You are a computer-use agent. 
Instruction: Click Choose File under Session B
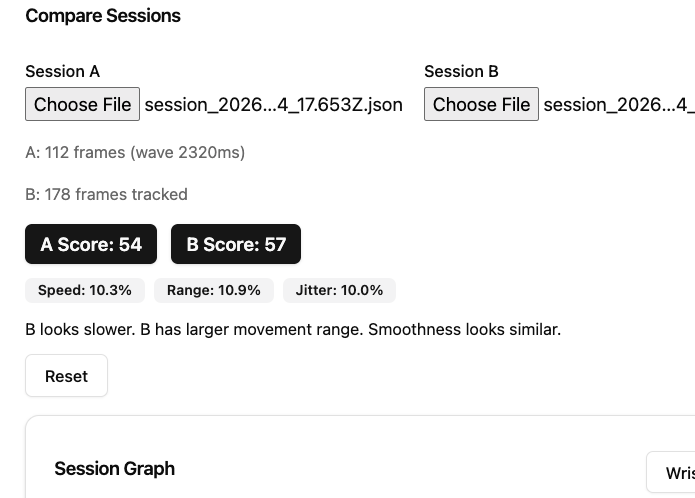[481, 104]
